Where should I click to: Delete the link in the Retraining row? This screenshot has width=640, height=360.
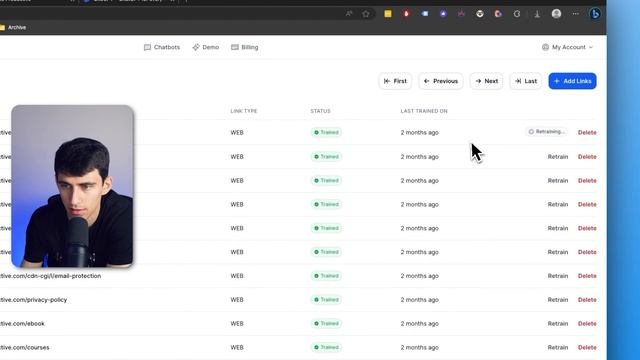pos(587,132)
